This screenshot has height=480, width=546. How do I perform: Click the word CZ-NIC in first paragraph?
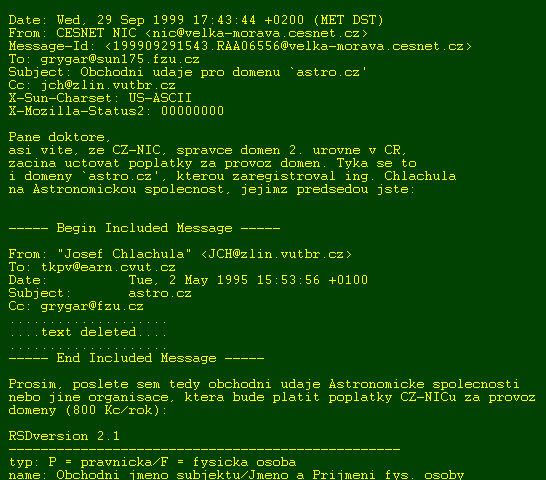pyautogui.click(x=136, y=150)
